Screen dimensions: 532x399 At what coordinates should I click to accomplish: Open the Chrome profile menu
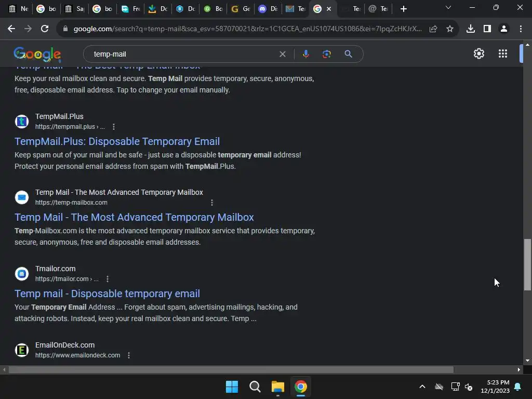[x=504, y=29]
